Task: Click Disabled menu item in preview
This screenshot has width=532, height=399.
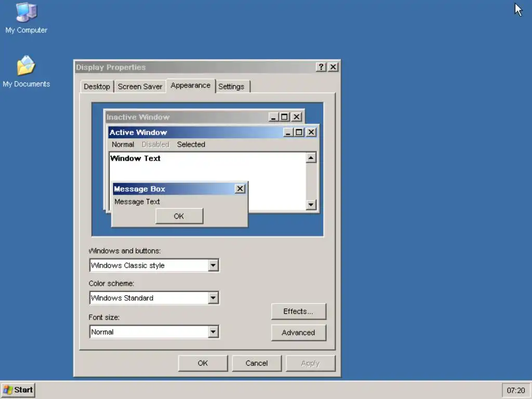Action: [155, 144]
